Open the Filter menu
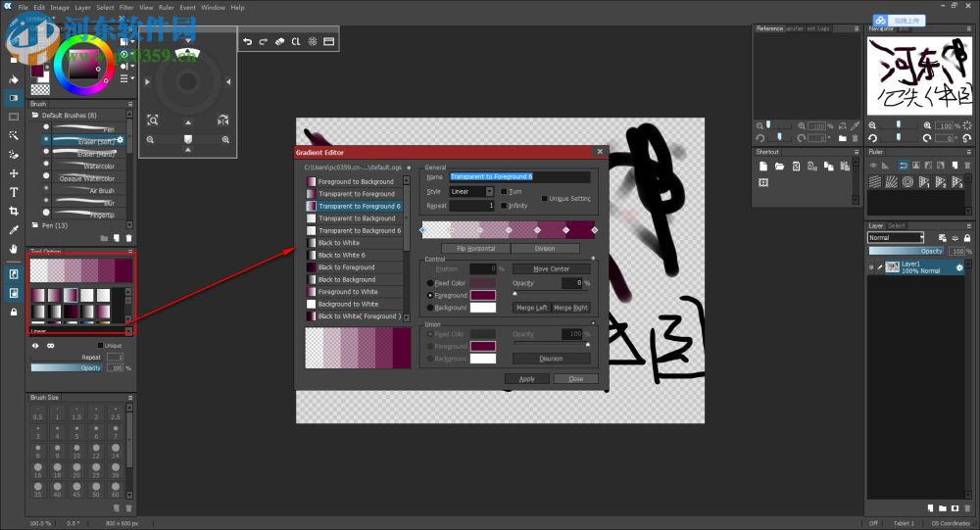Image resolution: width=980 pixels, height=530 pixels. click(126, 8)
